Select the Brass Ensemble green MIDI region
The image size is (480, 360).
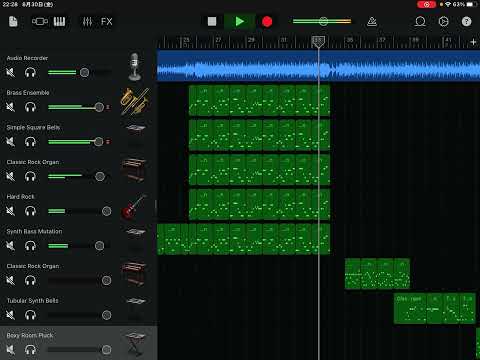click(259, 100)
